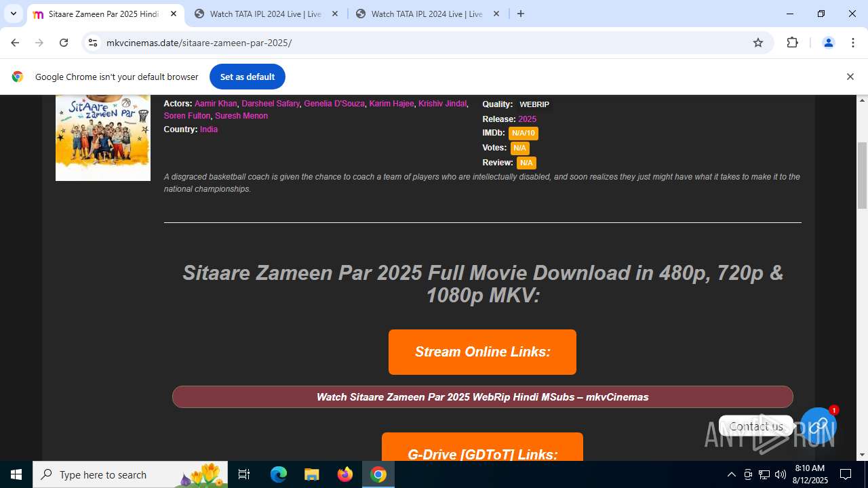Open Soren Fulton actor link
This screenshot has height=488, width=868.
point(187,116)
